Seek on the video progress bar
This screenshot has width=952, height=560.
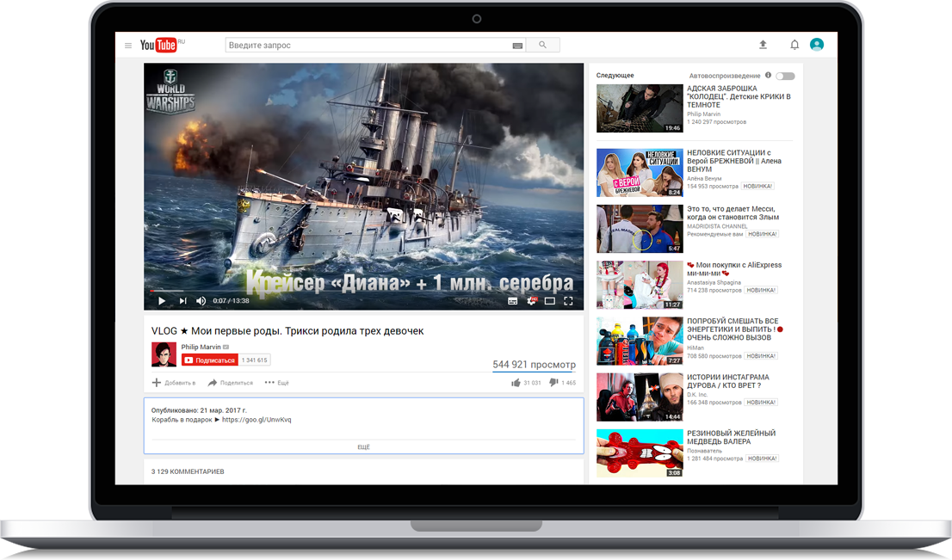(x=363, y=291)
